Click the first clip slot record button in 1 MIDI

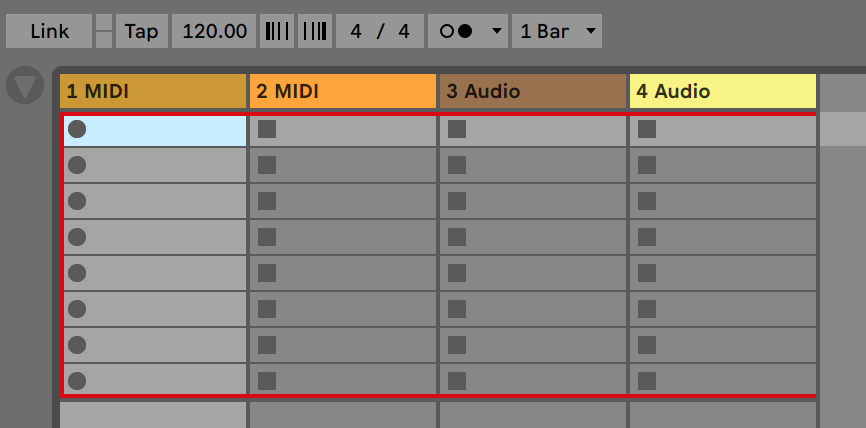pos(77,129)
